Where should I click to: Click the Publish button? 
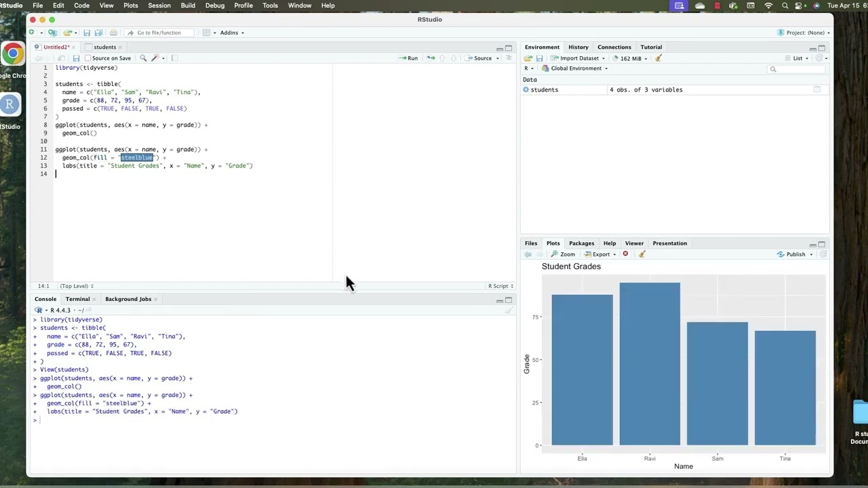pos(791,254)
